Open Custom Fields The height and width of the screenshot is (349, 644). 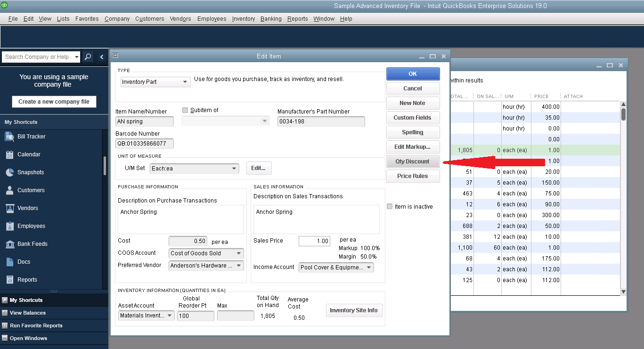pyautogui.click(x=413, y=118)
